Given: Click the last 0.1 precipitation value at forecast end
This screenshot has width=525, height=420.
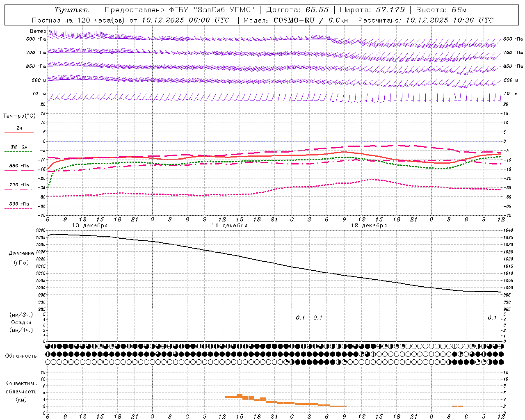Looking at the screenshot, I should click(492, 317).
